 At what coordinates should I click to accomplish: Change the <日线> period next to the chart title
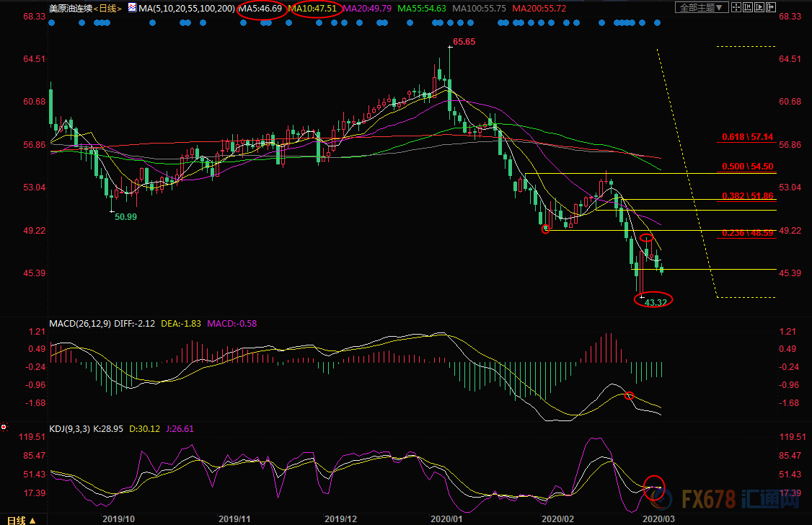pyautogui.click(x=109, y=9)
